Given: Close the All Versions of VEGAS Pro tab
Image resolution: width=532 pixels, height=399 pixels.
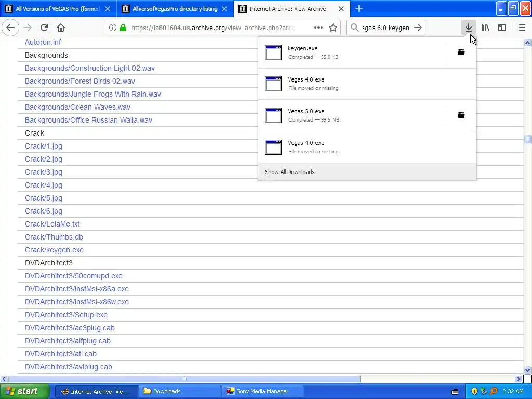Looking at the screenshot, I should [108, 9].
